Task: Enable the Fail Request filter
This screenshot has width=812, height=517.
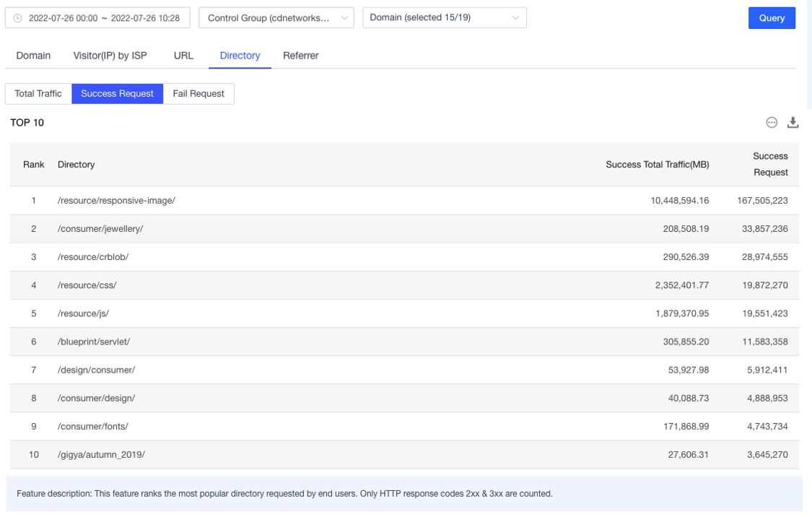Action: point(198,93)
